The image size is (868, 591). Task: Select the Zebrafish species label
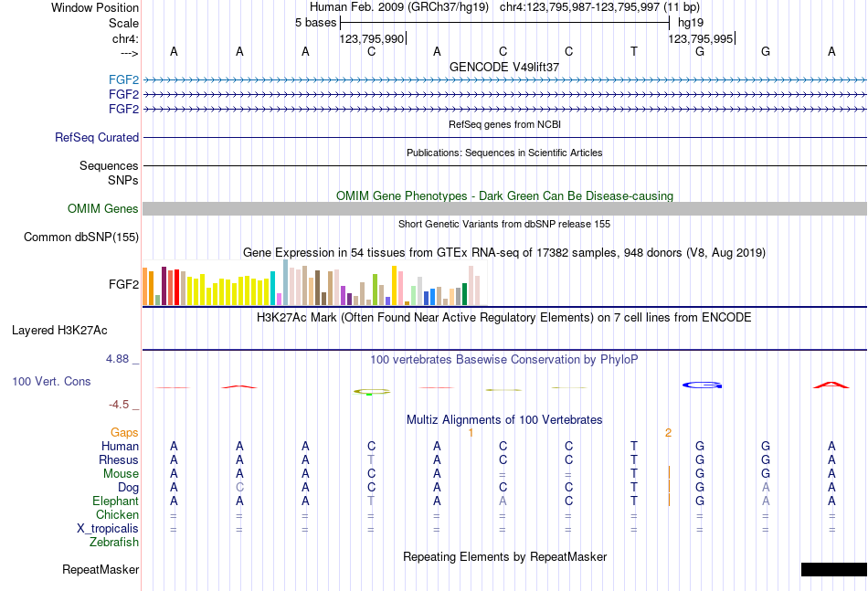[114, 543]
